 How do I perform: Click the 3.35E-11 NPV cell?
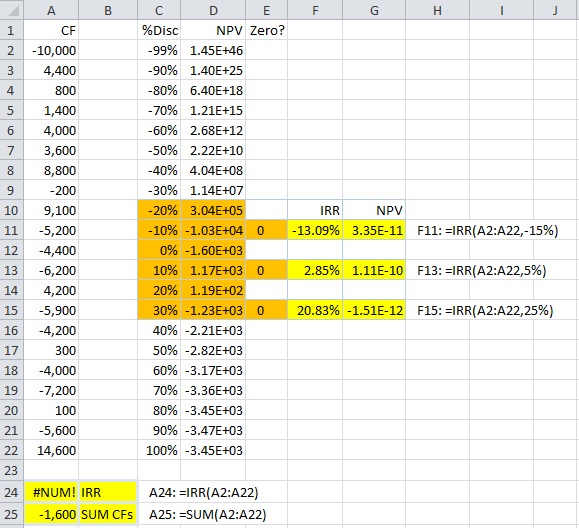click(374, 230)
